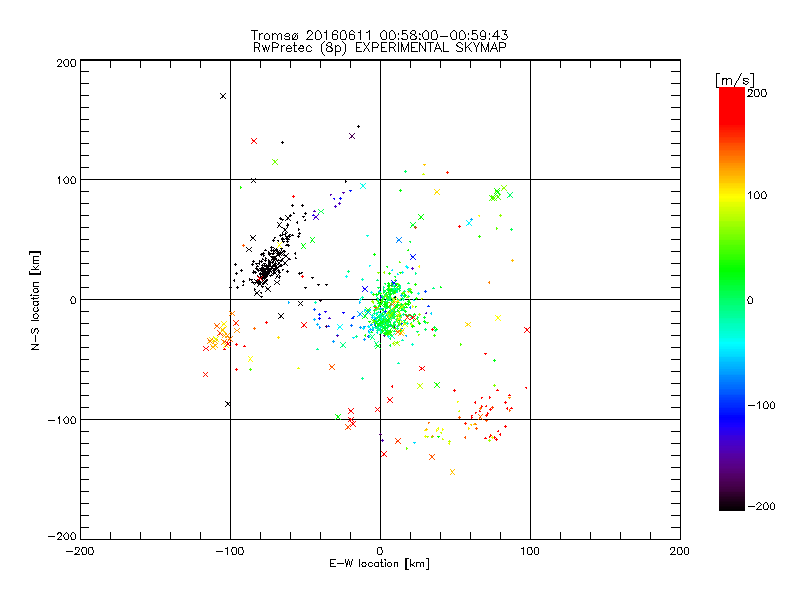Image resolution: width=800 pixels, height=600 pixels.
Task: Click the 'RwPretec (8p) EXPERIMENTAL SKYMAP' subtitle
Action: [380, 47]
